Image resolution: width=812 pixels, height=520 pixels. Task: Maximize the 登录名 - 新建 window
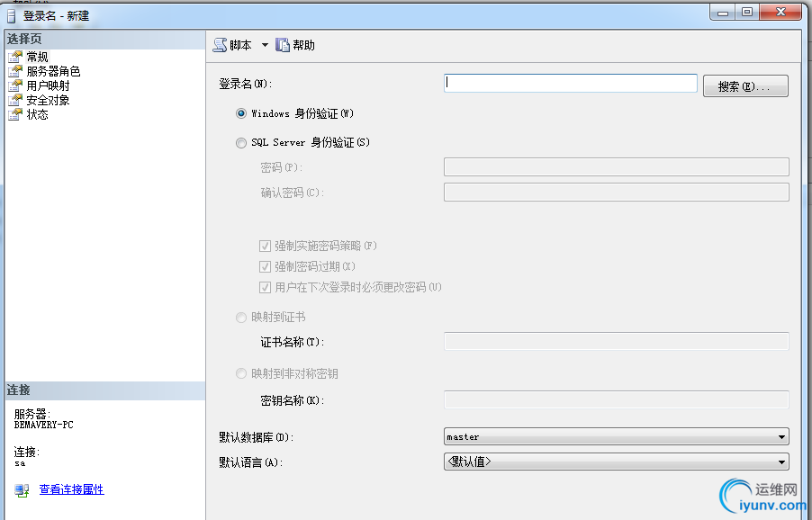pyautogui.click(x=747, y=13)
